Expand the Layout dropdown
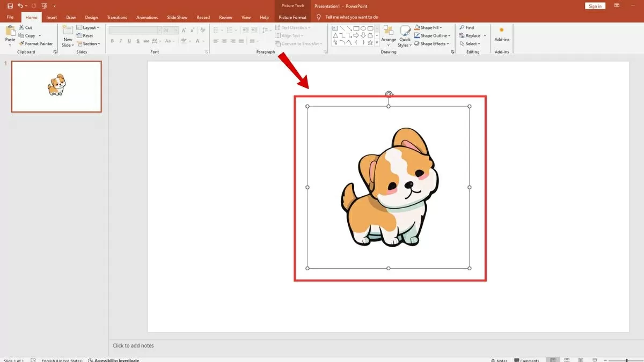 pyautogui.click(x=89, y=27)
